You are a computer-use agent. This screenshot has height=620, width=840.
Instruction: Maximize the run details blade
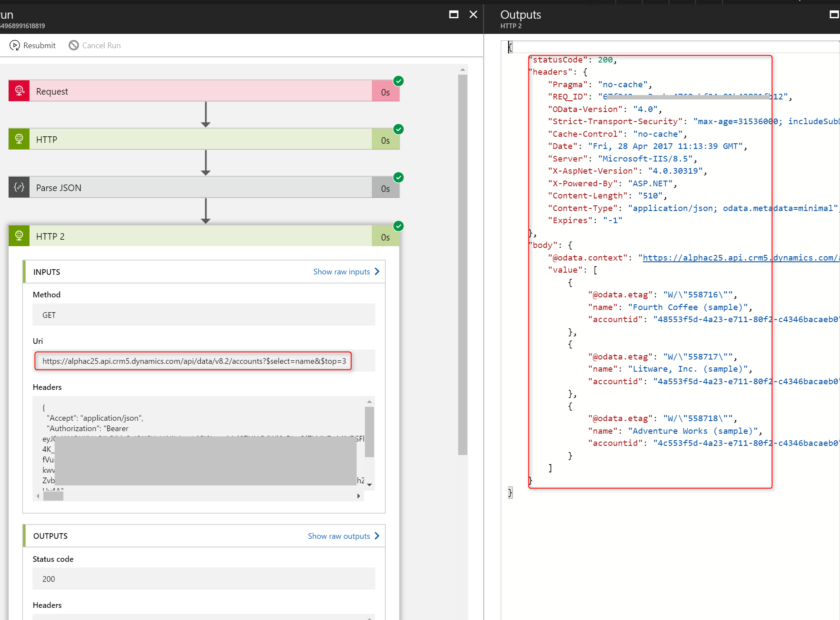(453, 15)
